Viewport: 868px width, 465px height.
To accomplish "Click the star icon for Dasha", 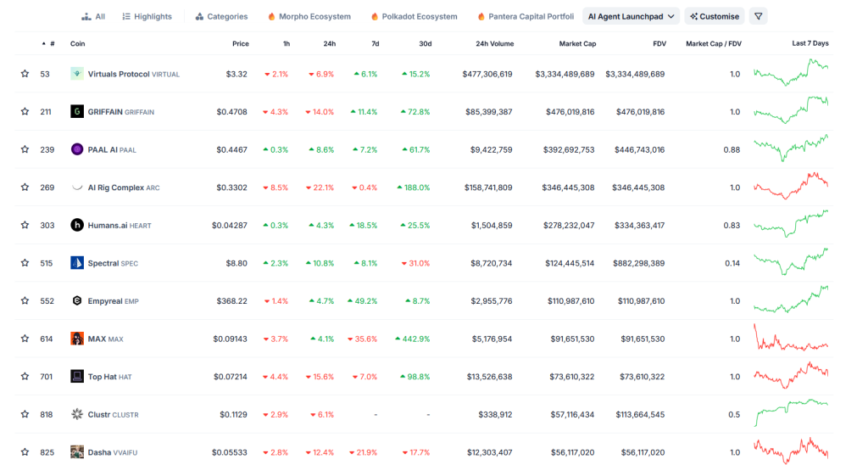I will click(x=25, y=452).
